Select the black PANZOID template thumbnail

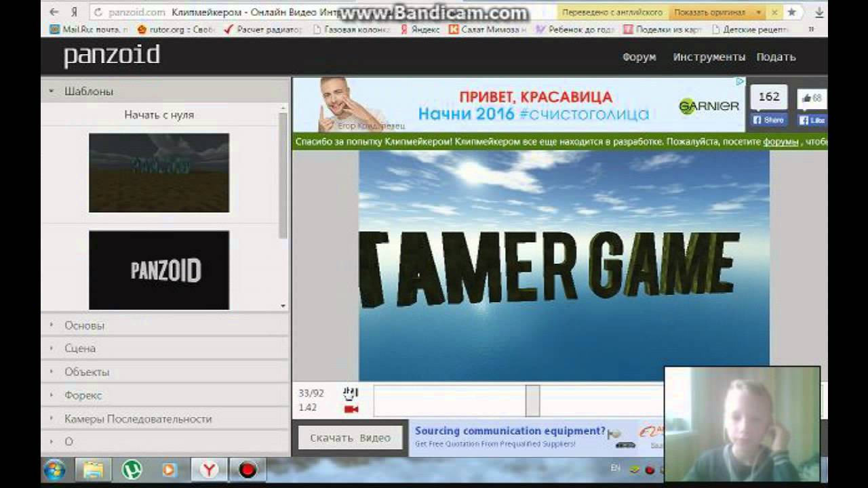coord(159,270)
